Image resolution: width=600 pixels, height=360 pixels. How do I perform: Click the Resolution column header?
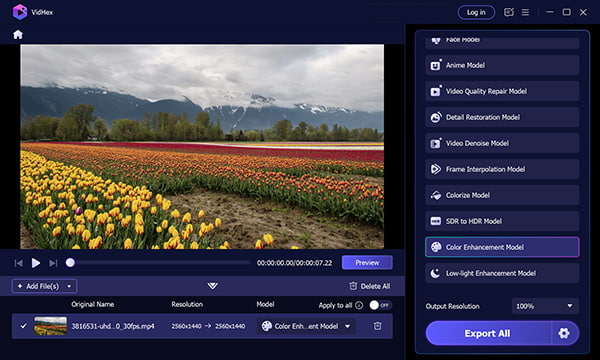pos(187,304)
